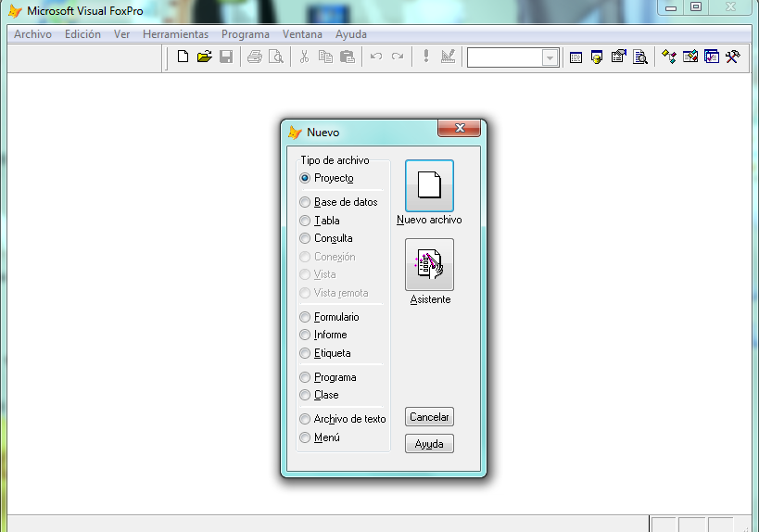This screenshot has width=759, height=532.
Task: Click the Cut scissors icon
Action: tap(304, 57)
